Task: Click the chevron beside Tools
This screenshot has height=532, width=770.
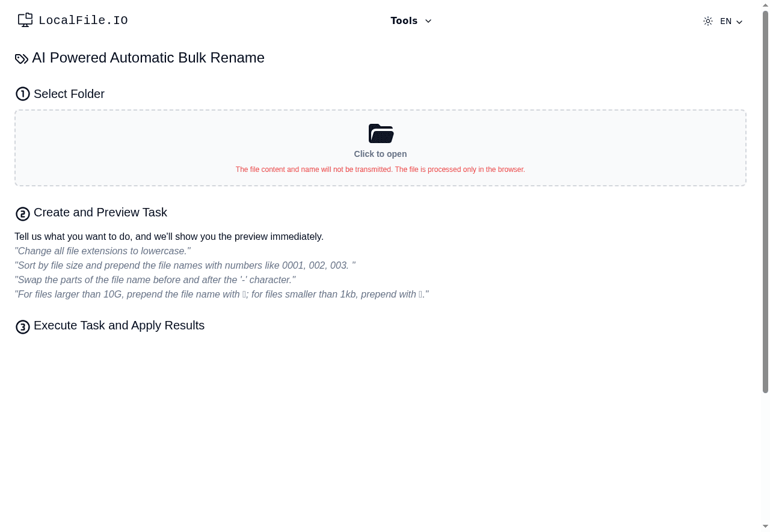Action: (x=428, y=21)
